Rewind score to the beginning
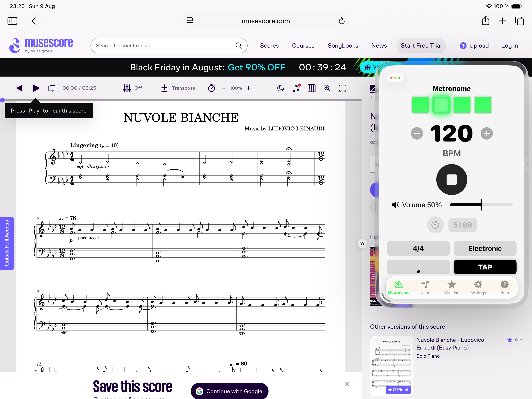The width and height of the screenshot is (532, 399). tap(19, 88)
